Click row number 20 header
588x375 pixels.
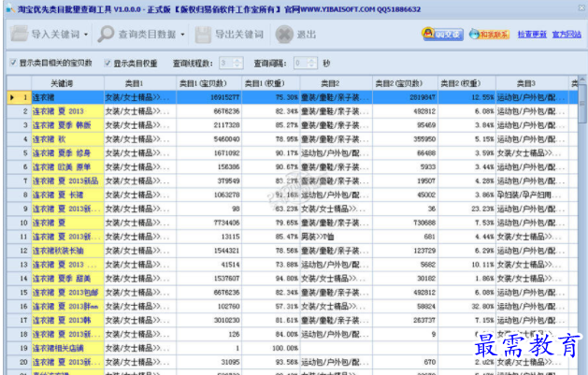point(19,362)
